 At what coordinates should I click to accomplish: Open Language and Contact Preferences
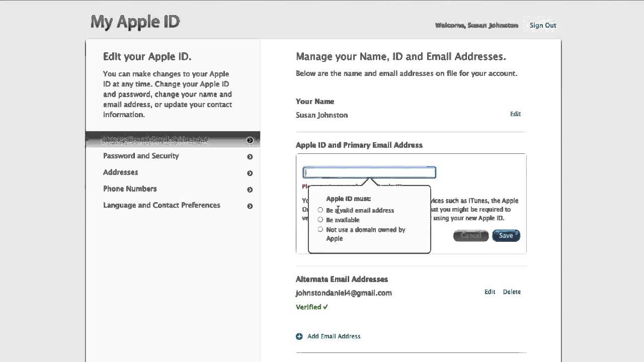(x=162, y=205)
